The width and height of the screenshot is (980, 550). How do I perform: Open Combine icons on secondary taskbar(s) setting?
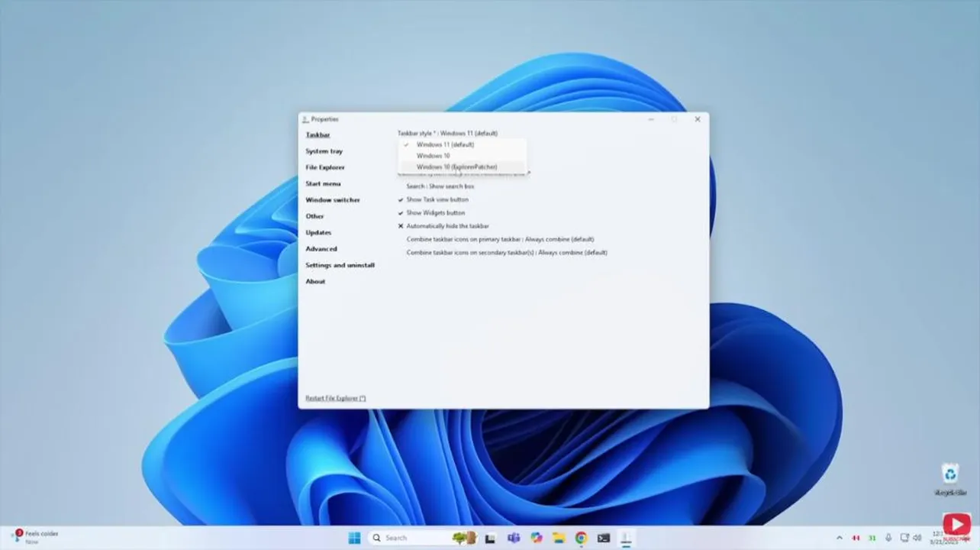(507, 252)
